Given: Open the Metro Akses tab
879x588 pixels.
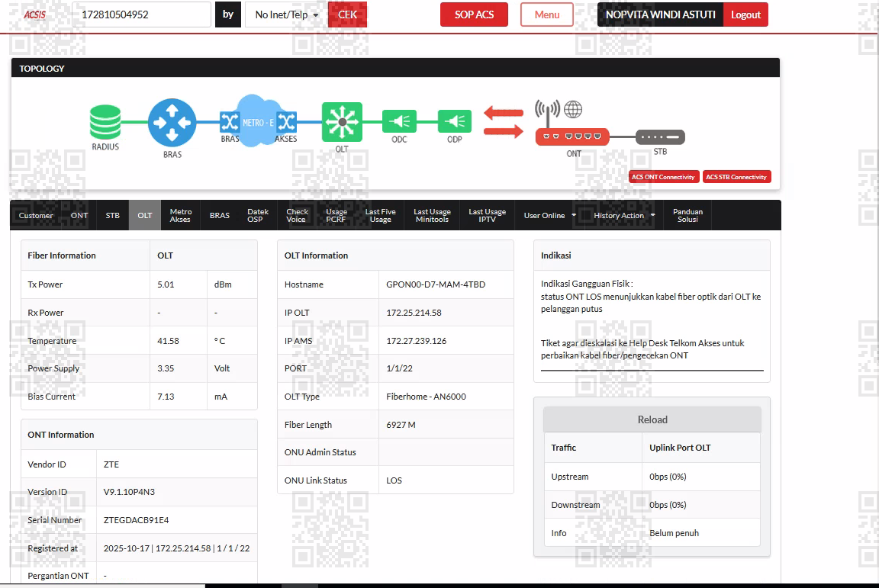Looking at the screenshot, I should pyautogui.click(x=181, y=215).
